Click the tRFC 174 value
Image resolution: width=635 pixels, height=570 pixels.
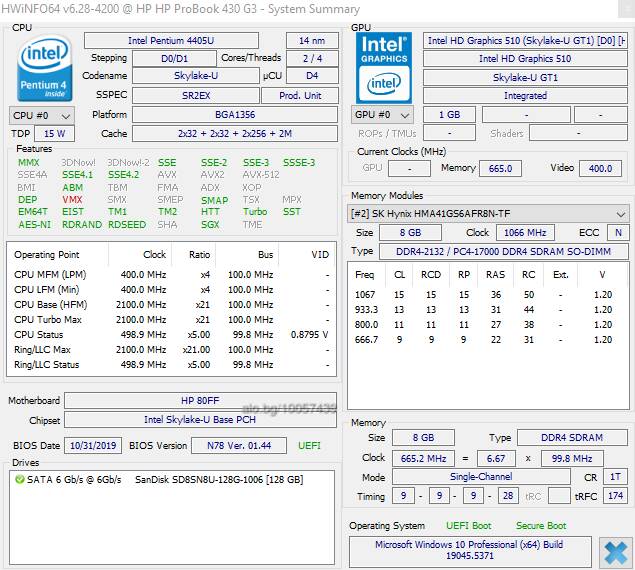pyautogui.click(x=616, y=495)
